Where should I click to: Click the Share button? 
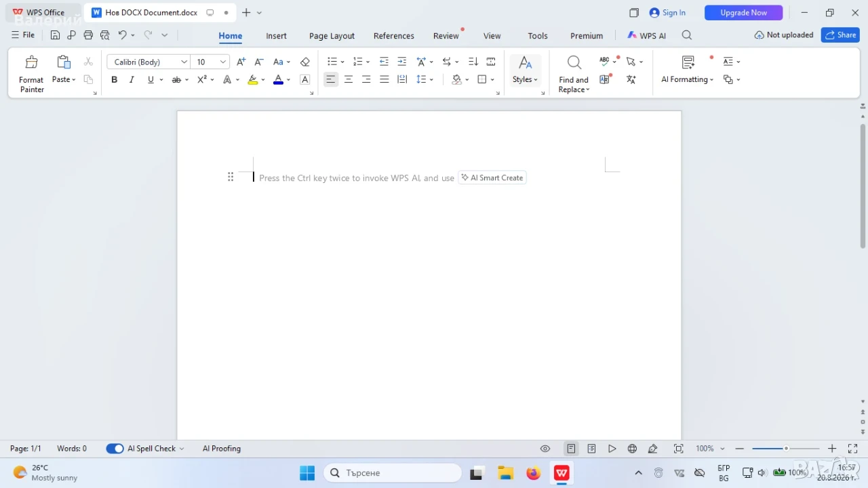(x=840, y=35)
